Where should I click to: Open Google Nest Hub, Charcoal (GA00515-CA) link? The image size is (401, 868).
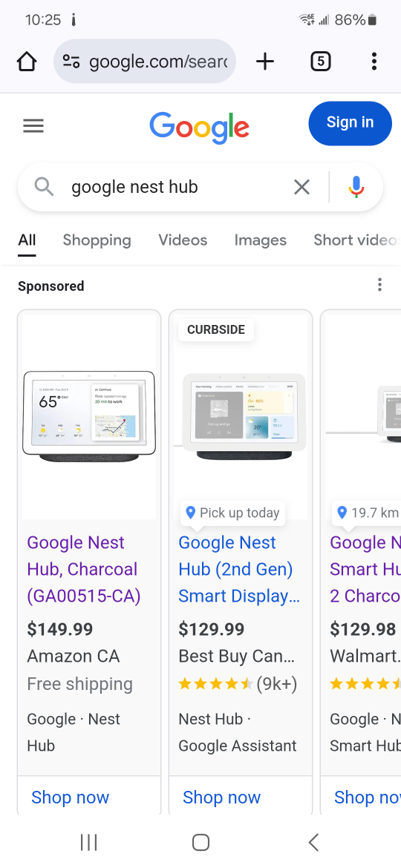84,569
